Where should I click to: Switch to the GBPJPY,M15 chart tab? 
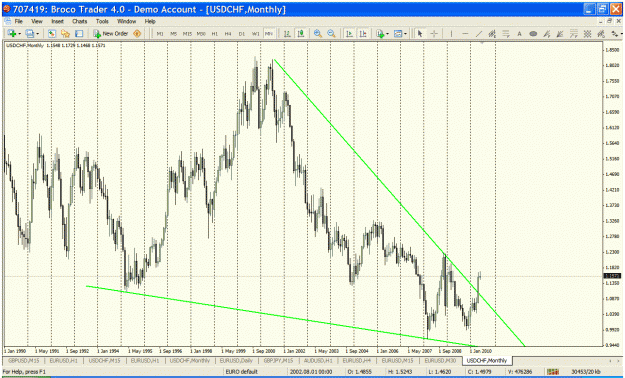[x=278, y=360]
